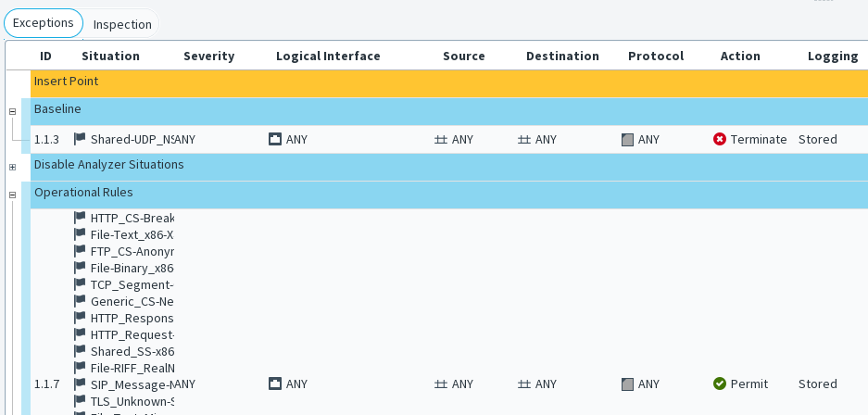
Task: Click the destination network icon in rule 1.1.7
Action: pos(524,384)
